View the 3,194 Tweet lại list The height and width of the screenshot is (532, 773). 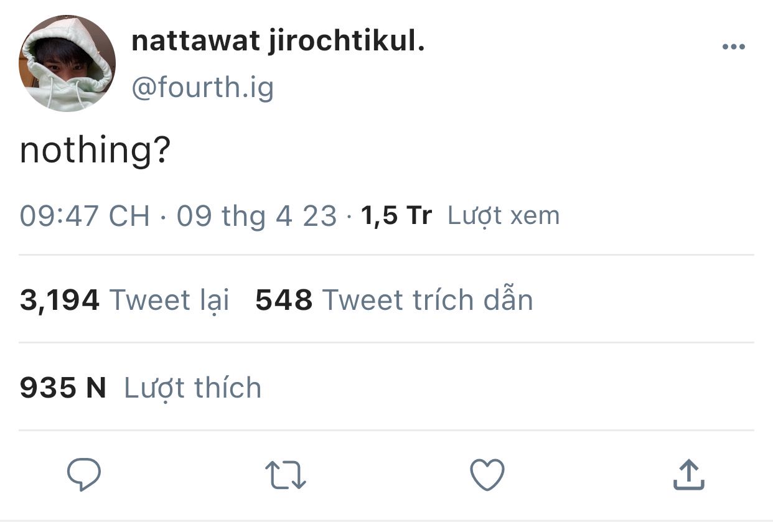(124, 300)
